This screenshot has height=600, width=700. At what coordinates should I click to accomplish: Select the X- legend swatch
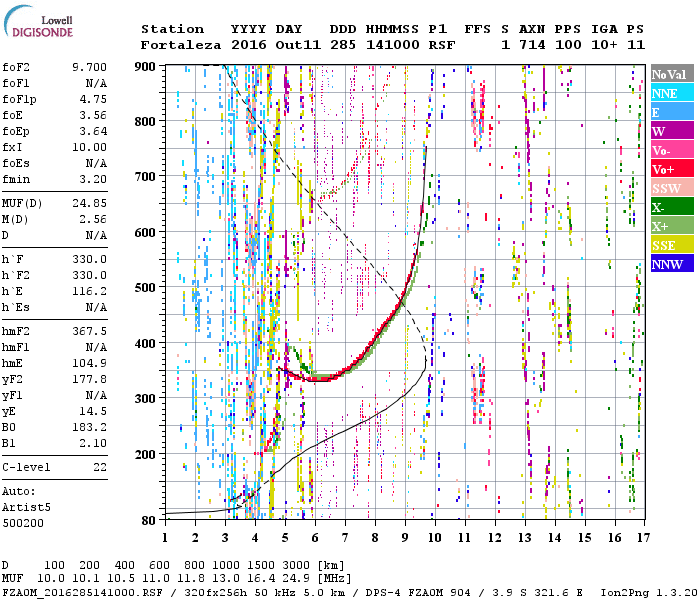[x=672, y=207]
